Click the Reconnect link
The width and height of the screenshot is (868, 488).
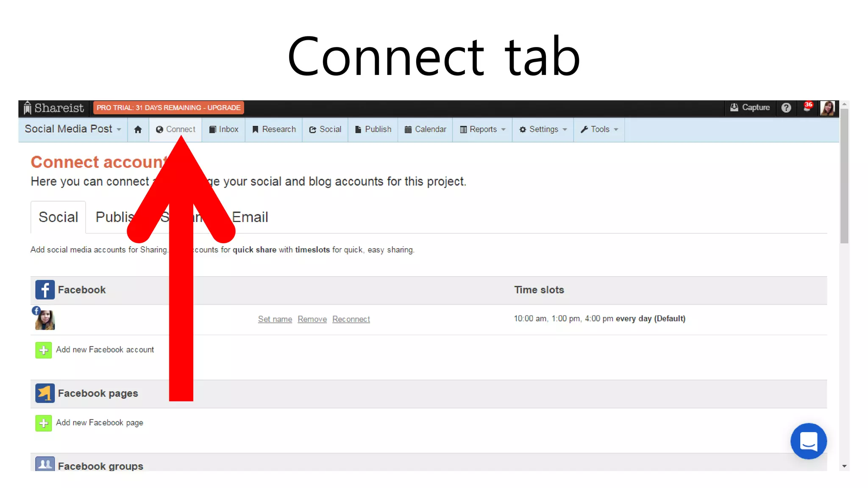coord(351,319)
